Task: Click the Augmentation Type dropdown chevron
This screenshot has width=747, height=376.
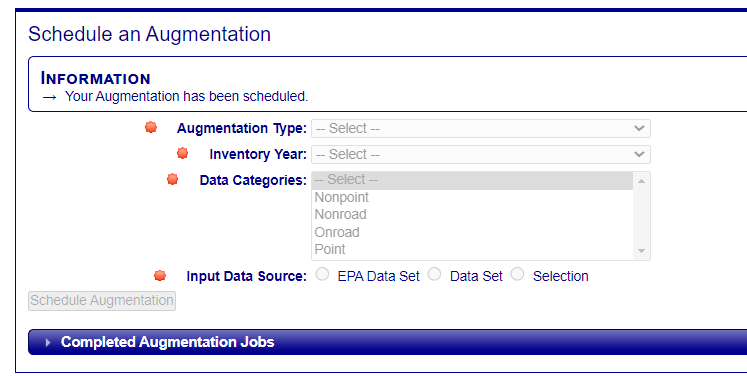Action: click(639, 128)
